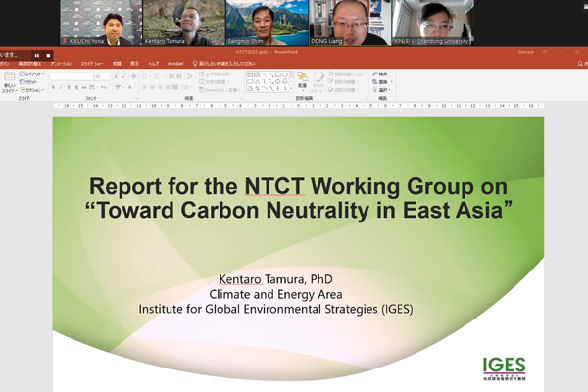Toggle Bold formatting
The width and height of the screenshot is (588, 392).
pyautogui.click(x=53, y=87)
